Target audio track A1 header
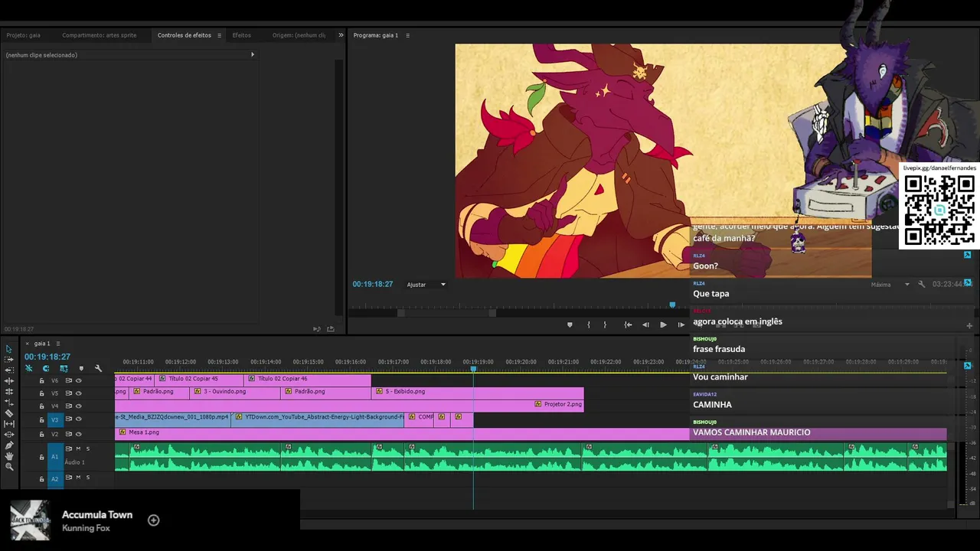 tap(55, 457)
